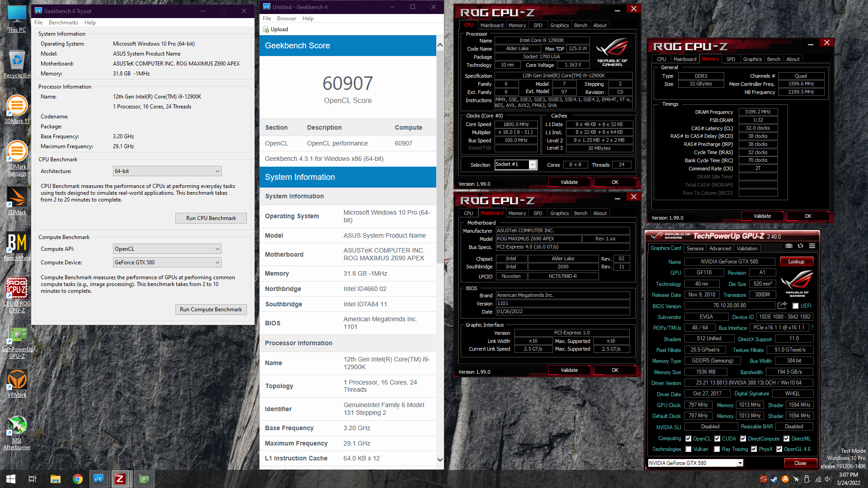Image resolution: width=868 pixels, height=488 pixels.
Task: Launch 3DMark 11 from desktop
Action: [17, 109]
